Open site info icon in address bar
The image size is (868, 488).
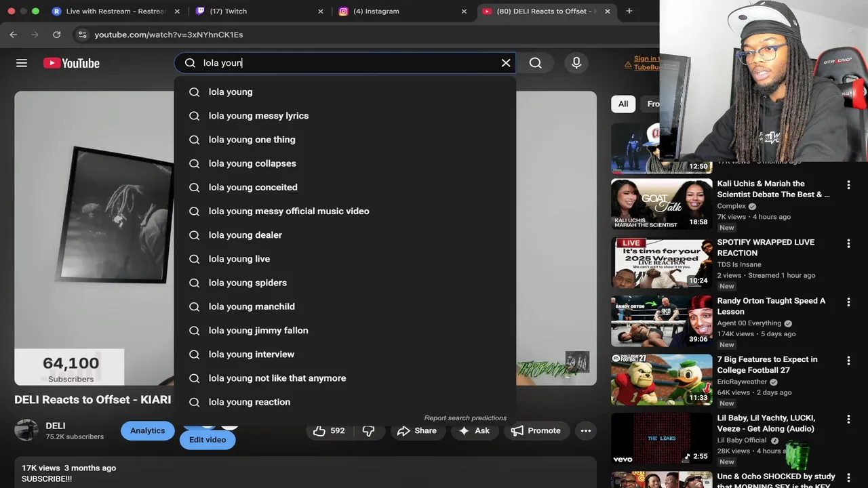pos(82,35)
